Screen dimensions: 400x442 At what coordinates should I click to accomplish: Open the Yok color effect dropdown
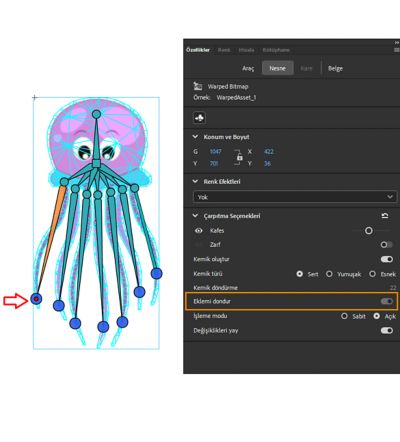point(295,197)
